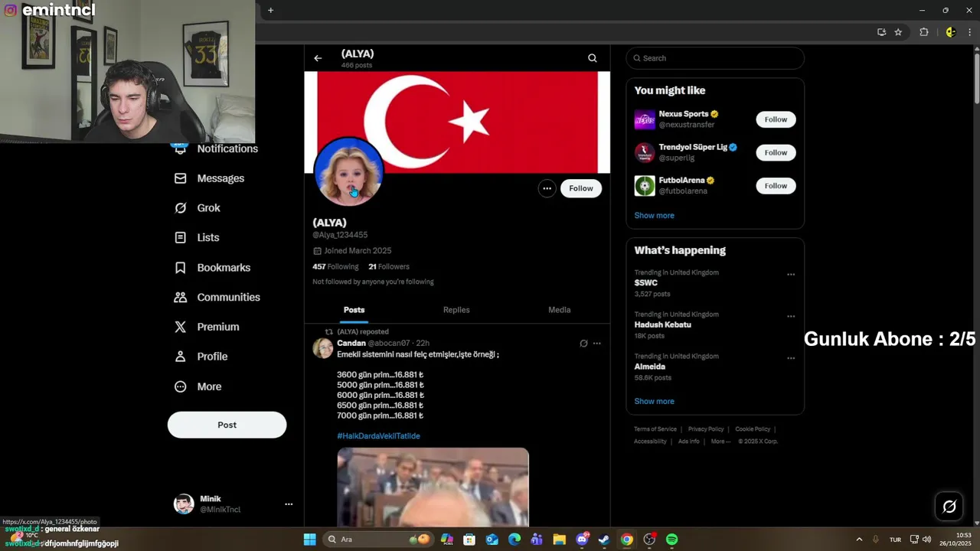Open Privacy Policy link
The image size is (980, 551).
[x=706, y=429]
